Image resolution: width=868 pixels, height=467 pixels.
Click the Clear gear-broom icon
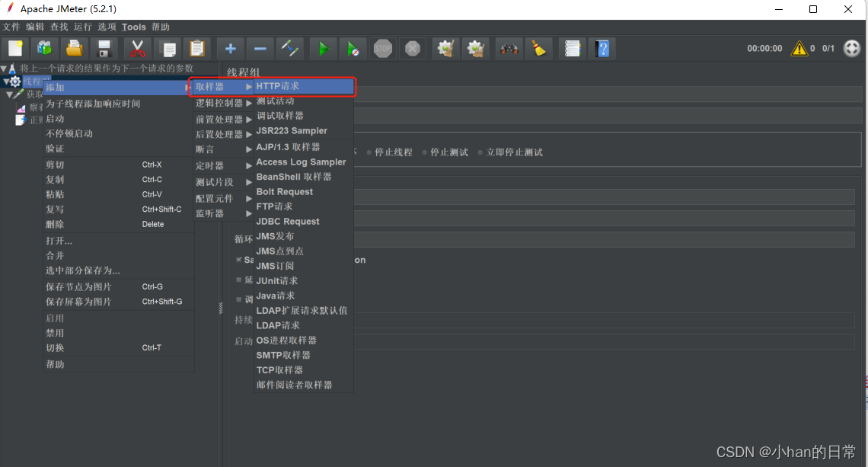click(445, 49)
